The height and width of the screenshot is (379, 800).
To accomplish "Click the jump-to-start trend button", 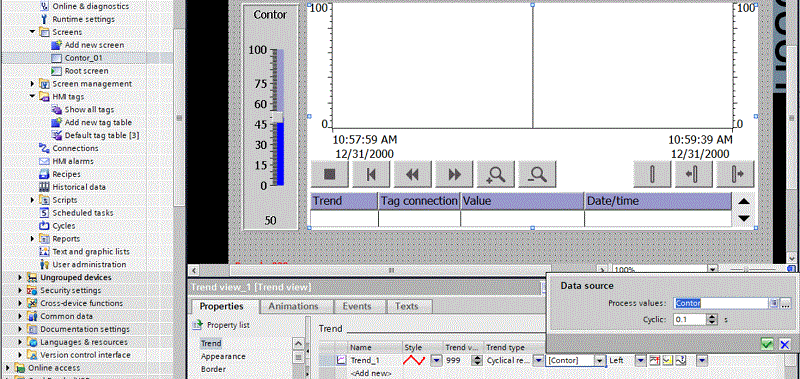I will 371,174.
